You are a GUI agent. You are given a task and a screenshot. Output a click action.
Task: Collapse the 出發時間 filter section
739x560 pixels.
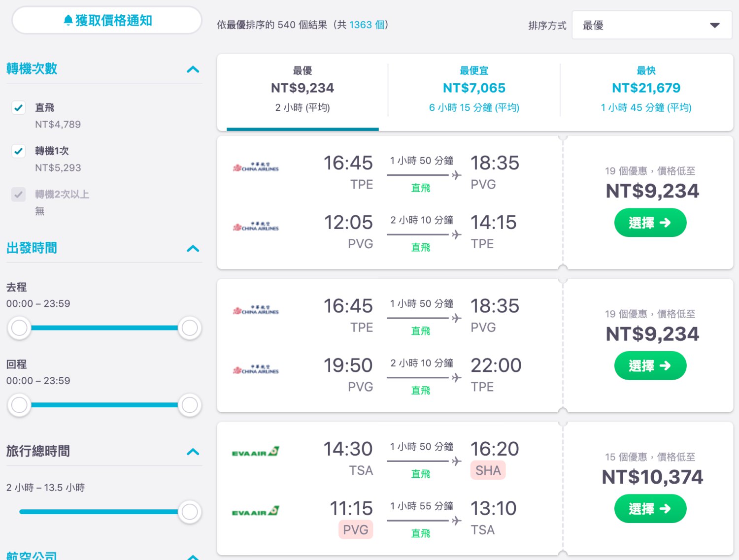193,248
